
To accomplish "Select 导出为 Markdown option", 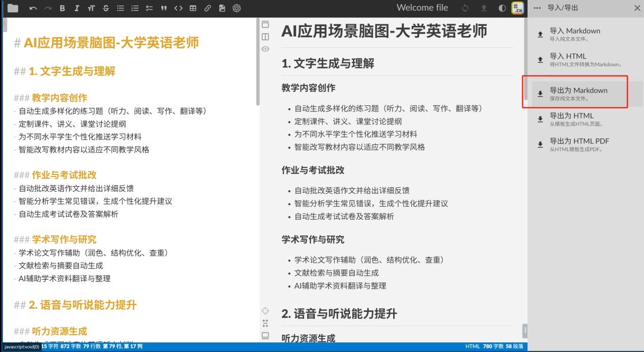I will coord(578,94).
